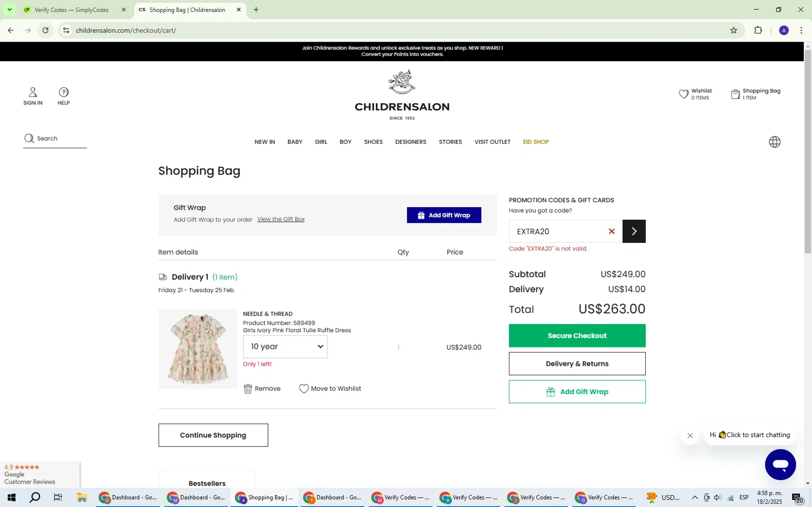Click Move to Wishlist link
This screenshot has height=507, width=812.
point(336,389)
